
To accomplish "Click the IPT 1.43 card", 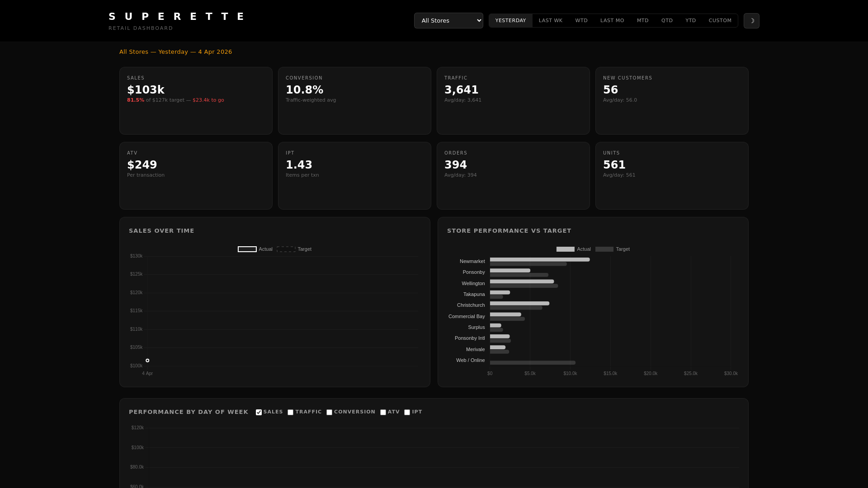I will point(354,176).
